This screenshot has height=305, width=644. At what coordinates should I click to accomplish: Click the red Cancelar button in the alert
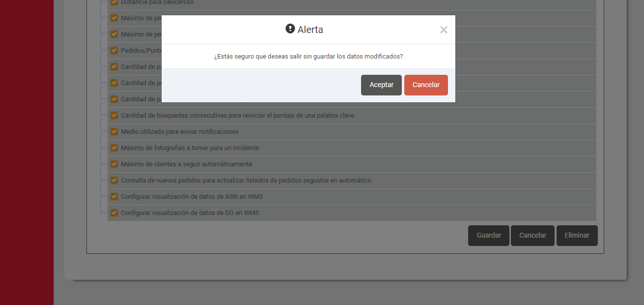426,85
